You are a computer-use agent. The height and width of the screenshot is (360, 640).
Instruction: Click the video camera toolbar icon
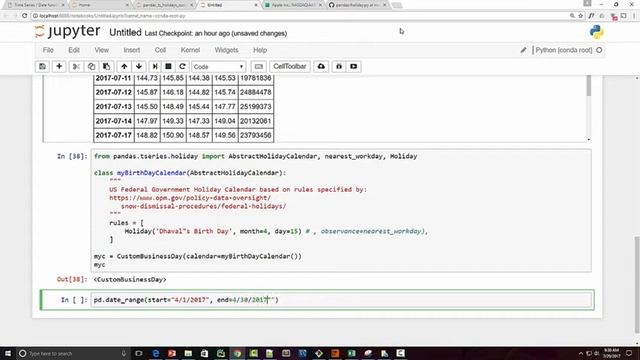click(353, 67)
